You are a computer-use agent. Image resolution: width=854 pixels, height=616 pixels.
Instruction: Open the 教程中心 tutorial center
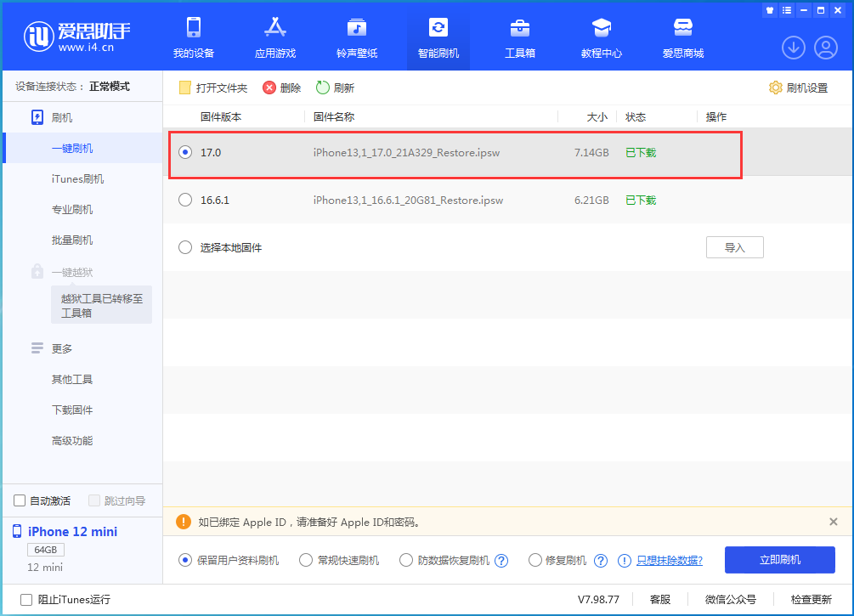(x=602, y=37)
